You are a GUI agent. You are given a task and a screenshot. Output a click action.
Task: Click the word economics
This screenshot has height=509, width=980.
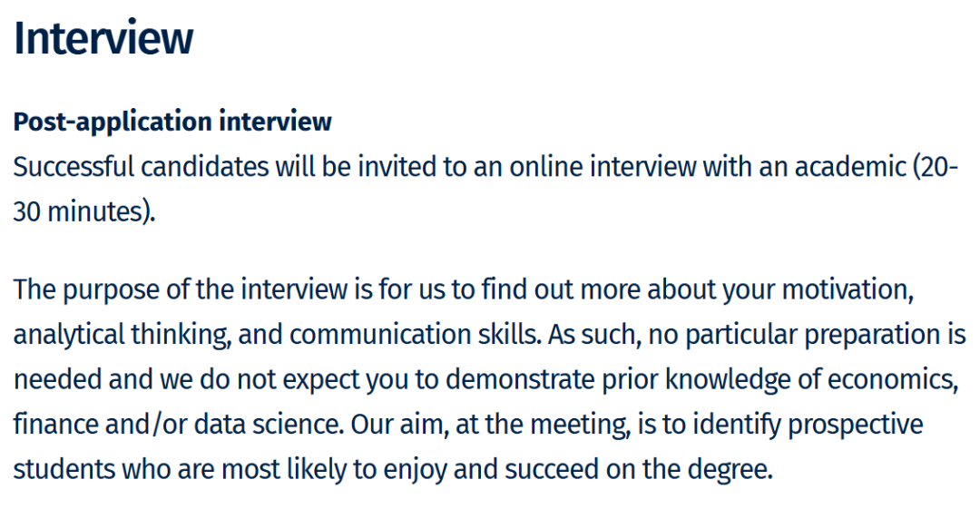889,379
